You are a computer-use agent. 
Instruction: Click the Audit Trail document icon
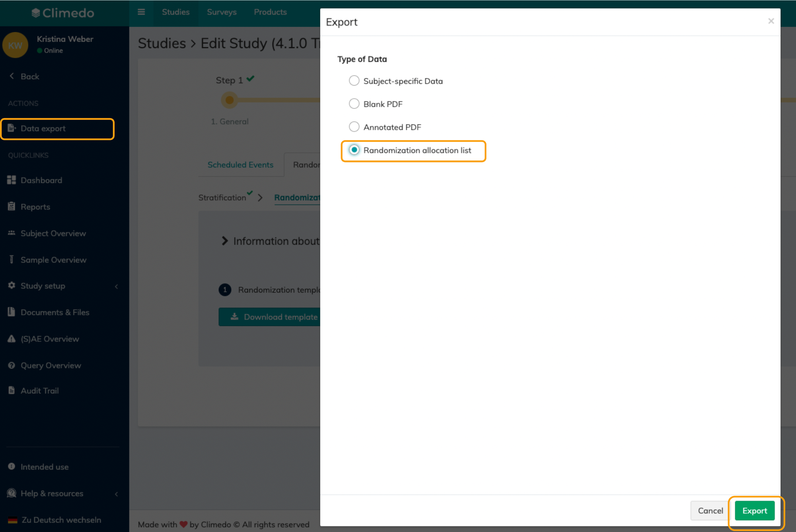pyautogui.click(x=11, y=390)
